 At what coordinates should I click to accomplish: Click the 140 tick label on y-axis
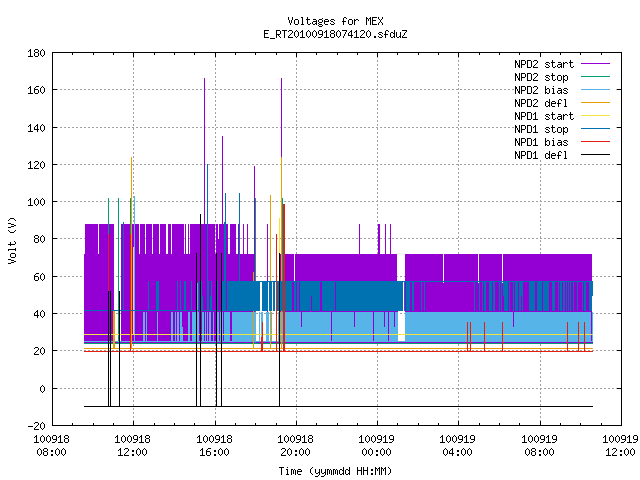(36, 128)
